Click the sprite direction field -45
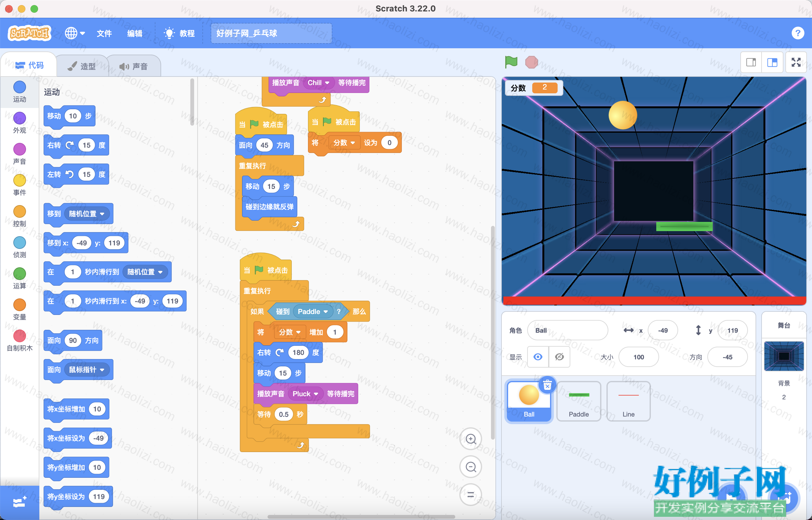Image resolution: width=812 pixels, height=520 pixels. (x=727, y=357)
